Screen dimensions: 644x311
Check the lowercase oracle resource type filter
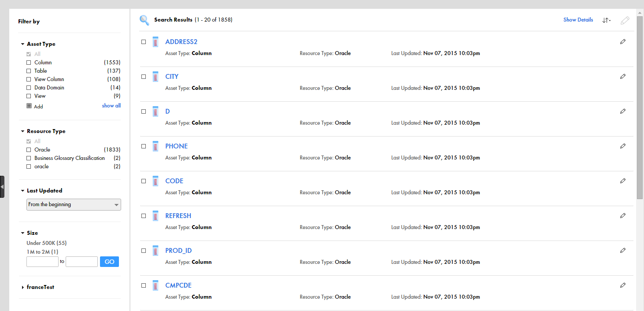click(x=29, y=167)
